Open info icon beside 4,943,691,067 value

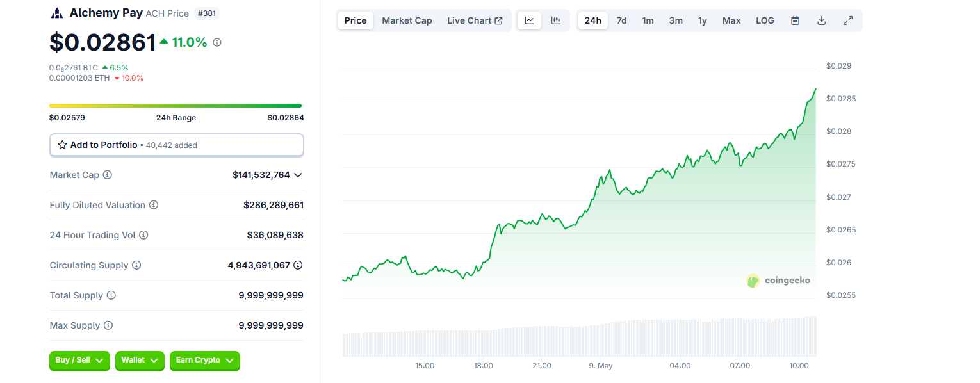[298, 265]
